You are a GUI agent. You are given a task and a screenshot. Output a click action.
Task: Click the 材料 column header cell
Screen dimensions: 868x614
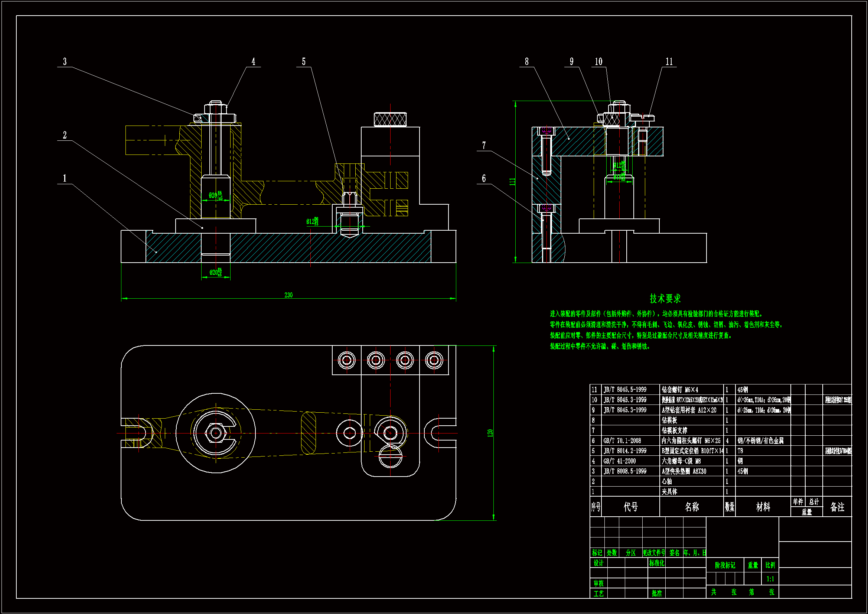pos(763,507)
